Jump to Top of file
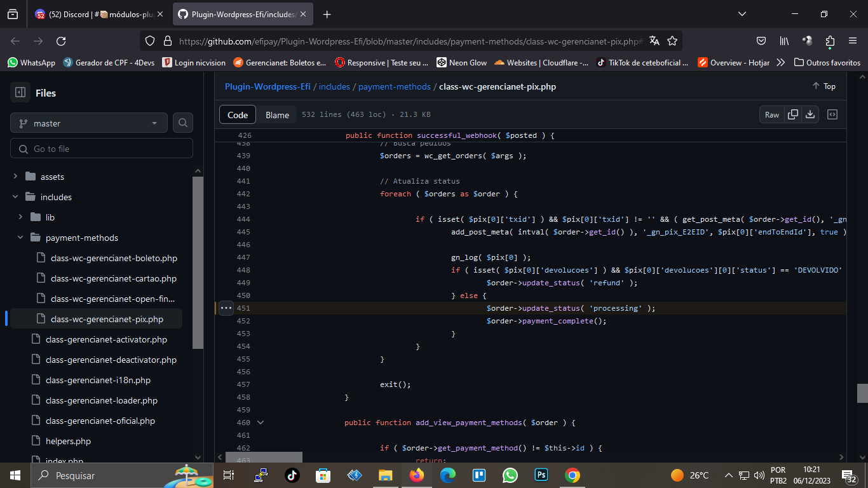The width and height of the screenshot is (868, 488). pyautogui.click(x=824, y=86)
